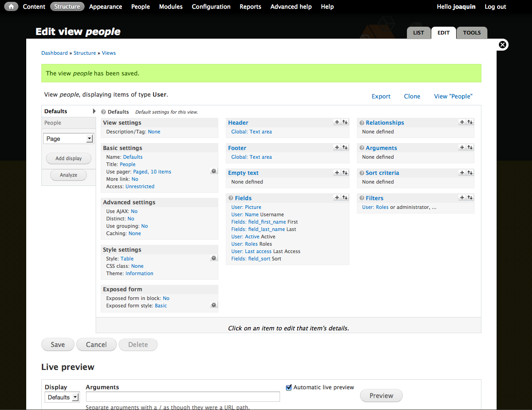Click help icon next to Relationships
The width and height of the screenshot is (532, 410).
point(362,123)
